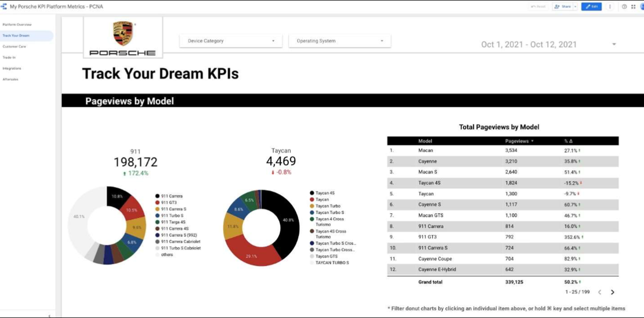
Task: Click the Reset button
Action: tap(538, 7)
